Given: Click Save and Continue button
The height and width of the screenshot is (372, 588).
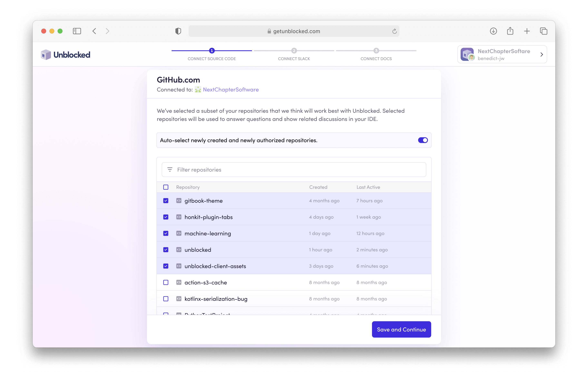Looking at the screenshot, I should (401, 329).
